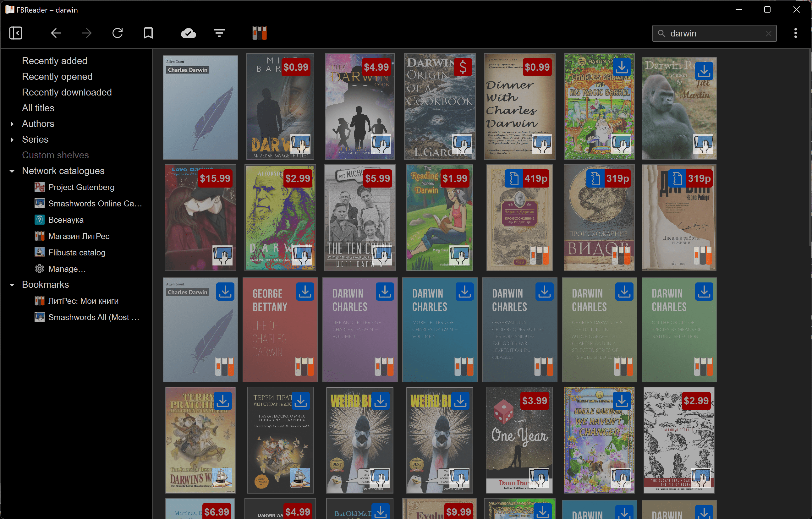The height and width of the screenshot is (519, 812).
Task: Select All titles in sidebar
Action: [x=38, y=108]
